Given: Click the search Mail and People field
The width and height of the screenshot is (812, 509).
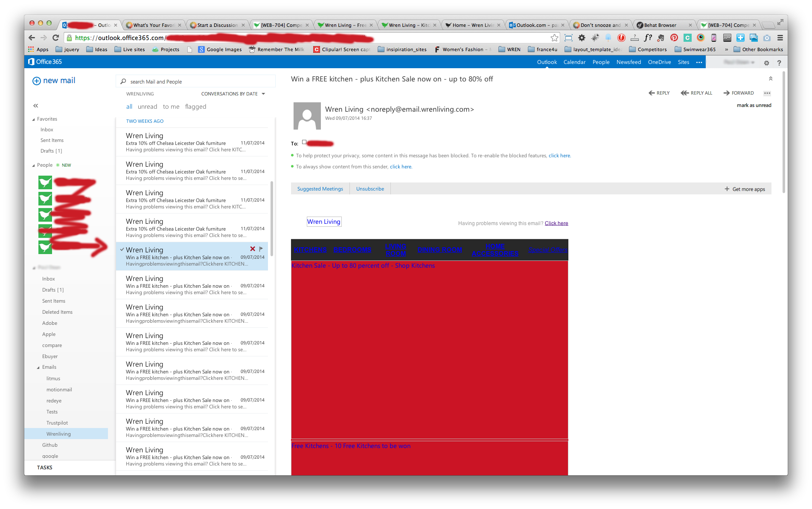Looking at the screenshot, I should pos(196,81).
